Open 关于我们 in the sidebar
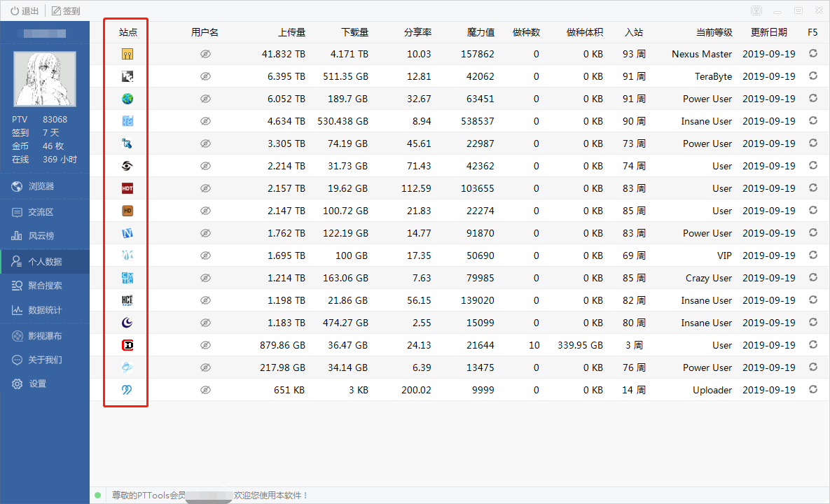Image resolution: width=830 pixels, height=504 pixels. (44, 360)
